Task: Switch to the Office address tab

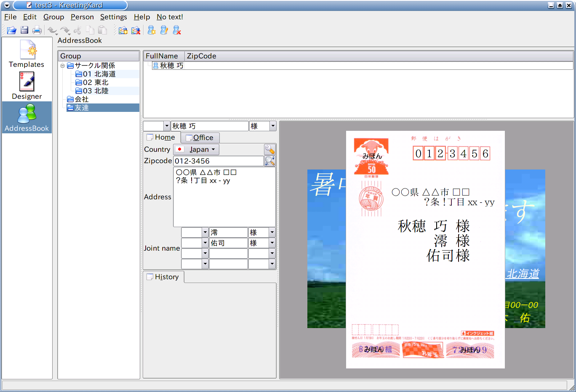Action: 200,138
